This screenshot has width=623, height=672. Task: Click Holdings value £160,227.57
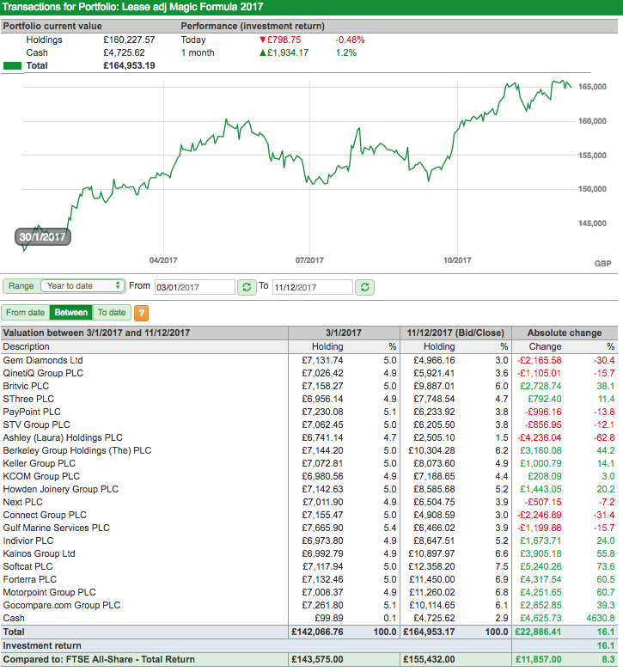click(129, 40)
